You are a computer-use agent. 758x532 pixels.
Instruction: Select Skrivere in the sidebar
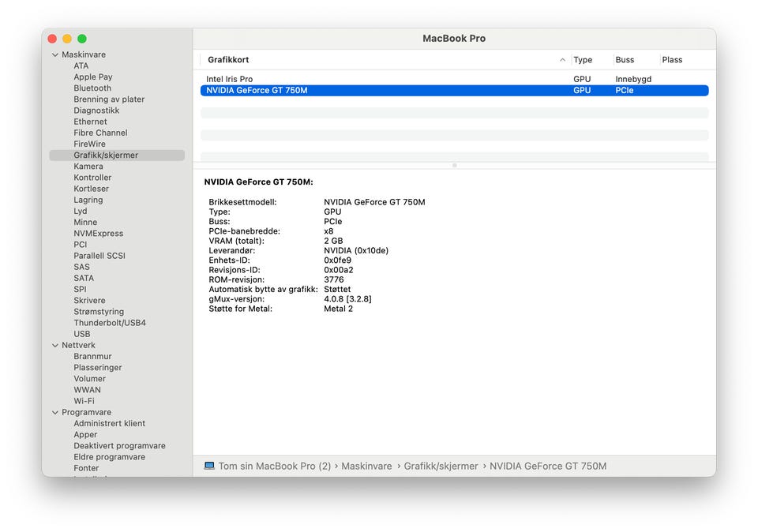click(x=89, y=301)
